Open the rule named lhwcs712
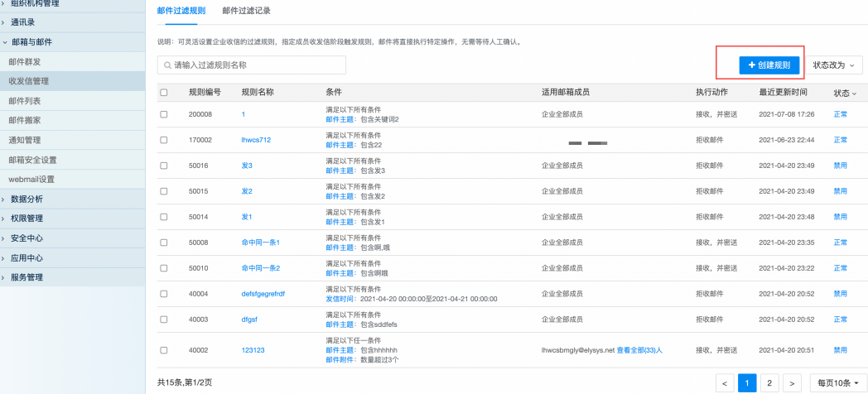Screen dimensions: 868x394 (x=256, y=140)
